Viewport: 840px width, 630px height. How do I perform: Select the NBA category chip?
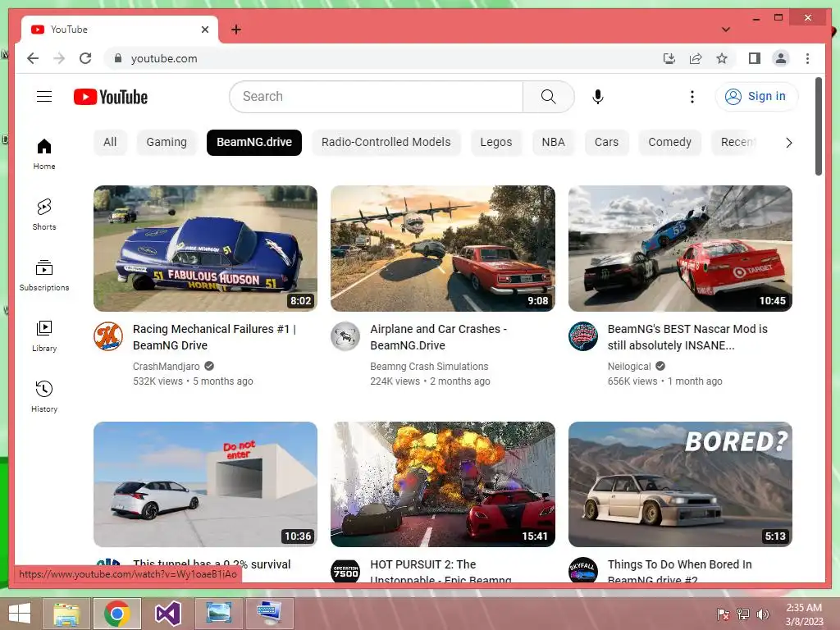click(x=554, y=142)
